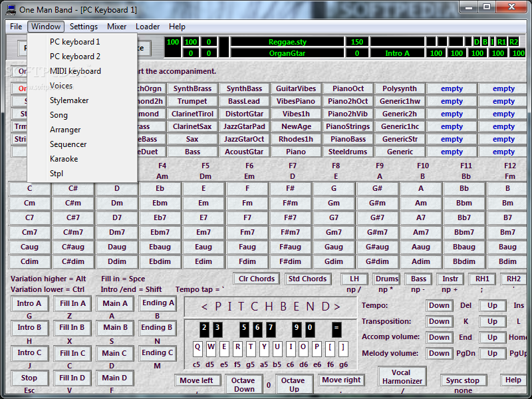The height and width of the screenshot is (399, 532).
Task: Open the Settings menu
Action: (84, 27)
